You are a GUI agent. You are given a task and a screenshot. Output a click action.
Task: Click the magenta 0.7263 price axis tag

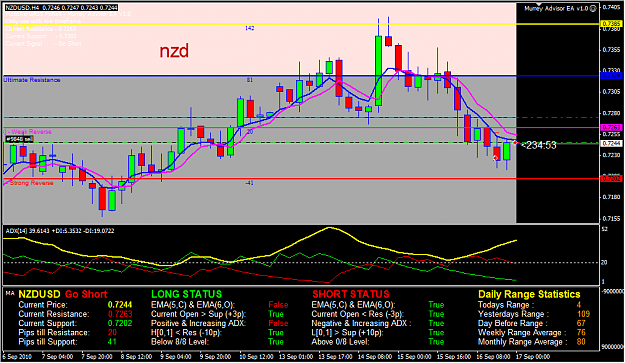[611, 128]
